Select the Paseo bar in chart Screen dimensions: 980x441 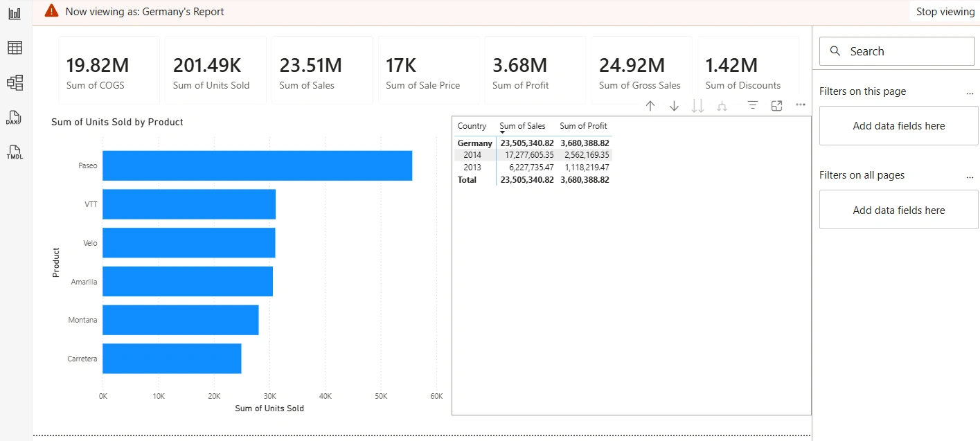[x=257, y=166]
